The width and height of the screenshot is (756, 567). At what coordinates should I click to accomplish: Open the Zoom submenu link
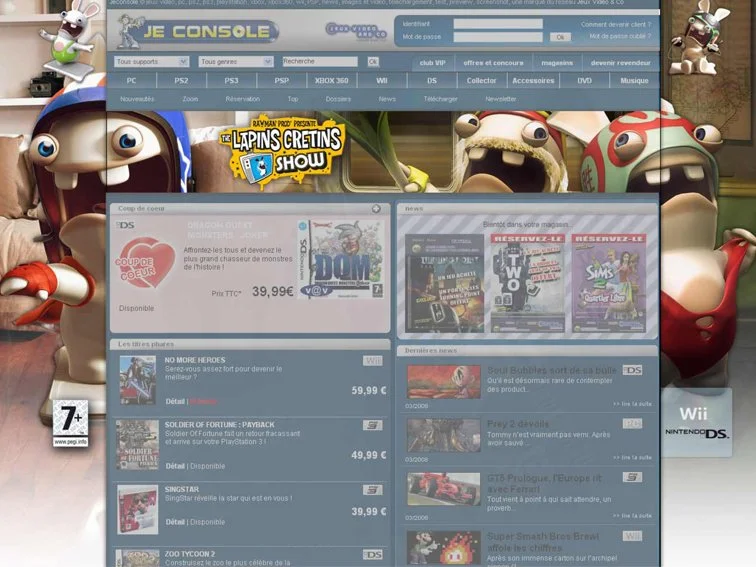(190, 99)
